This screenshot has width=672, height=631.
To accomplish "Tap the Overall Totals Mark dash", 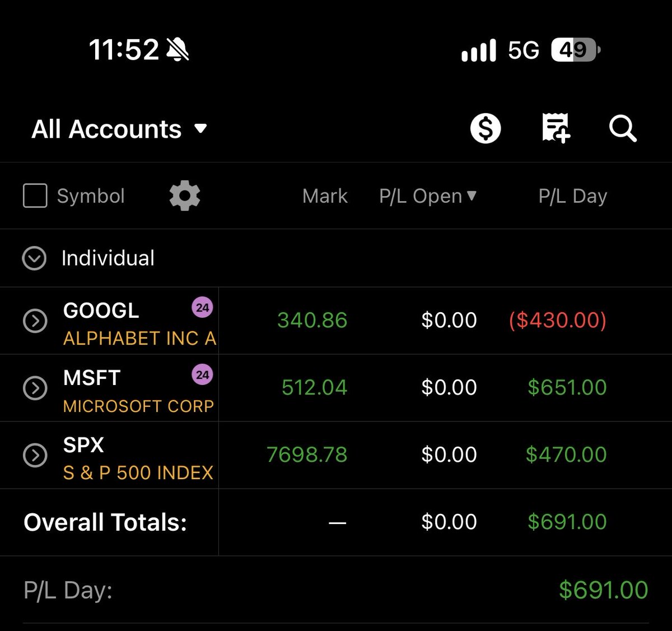I will point(338,523).
